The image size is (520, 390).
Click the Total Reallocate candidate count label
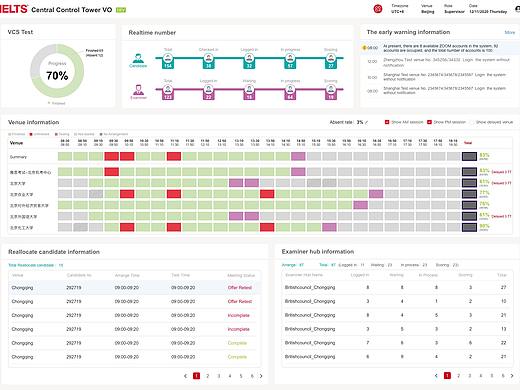(x=36, y=265)
